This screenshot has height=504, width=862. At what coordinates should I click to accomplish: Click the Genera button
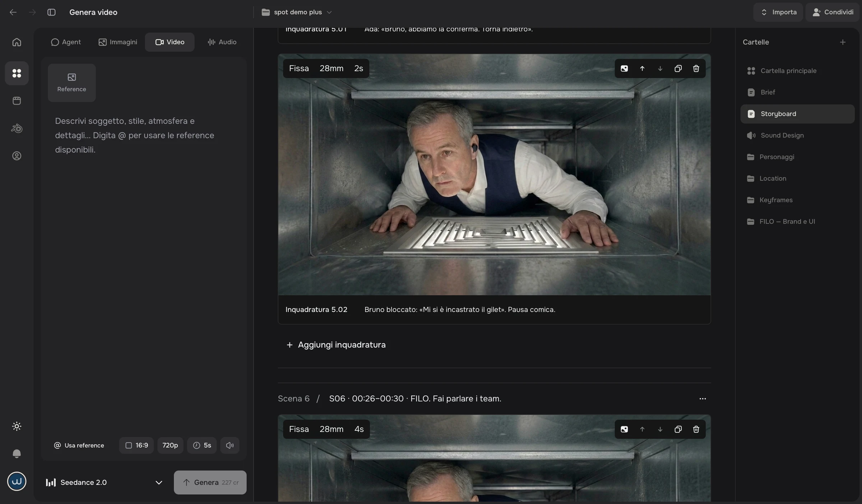210,482
